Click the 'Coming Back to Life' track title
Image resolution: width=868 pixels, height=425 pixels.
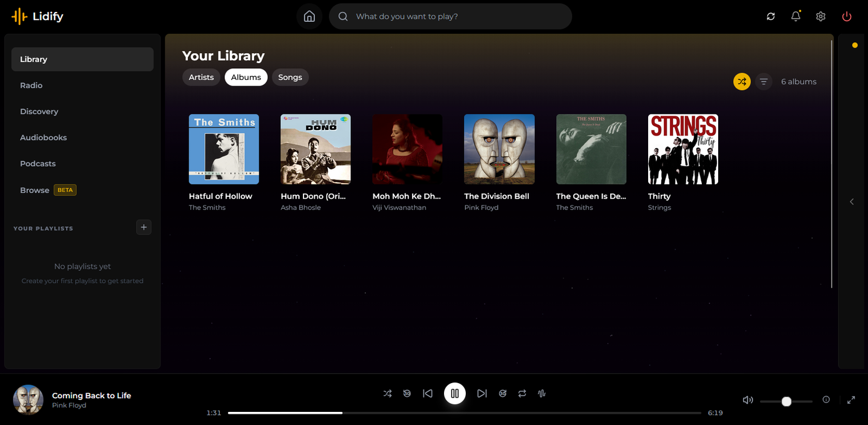coord(92,396)
